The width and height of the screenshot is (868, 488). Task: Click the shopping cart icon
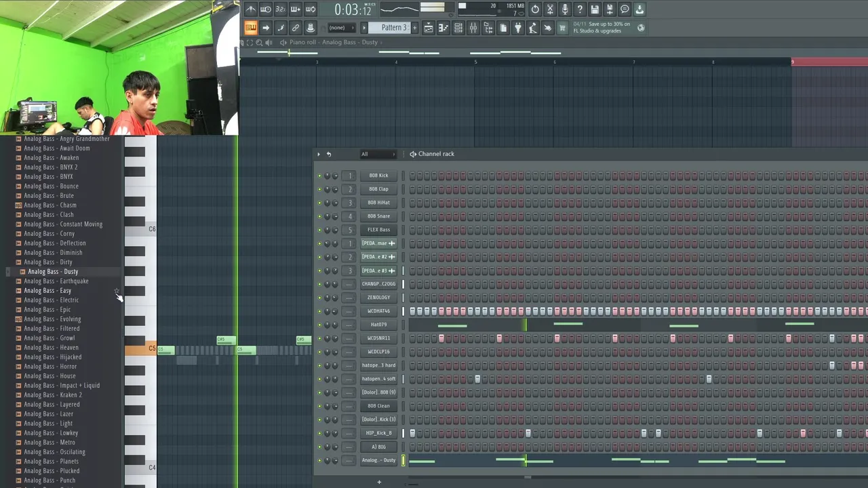[562, 28]
